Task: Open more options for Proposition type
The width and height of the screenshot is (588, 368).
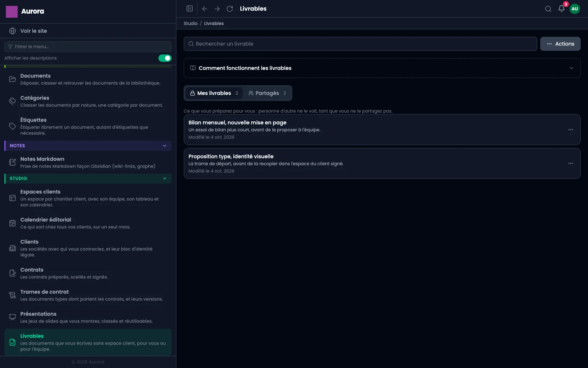Action: pos(571,163)
